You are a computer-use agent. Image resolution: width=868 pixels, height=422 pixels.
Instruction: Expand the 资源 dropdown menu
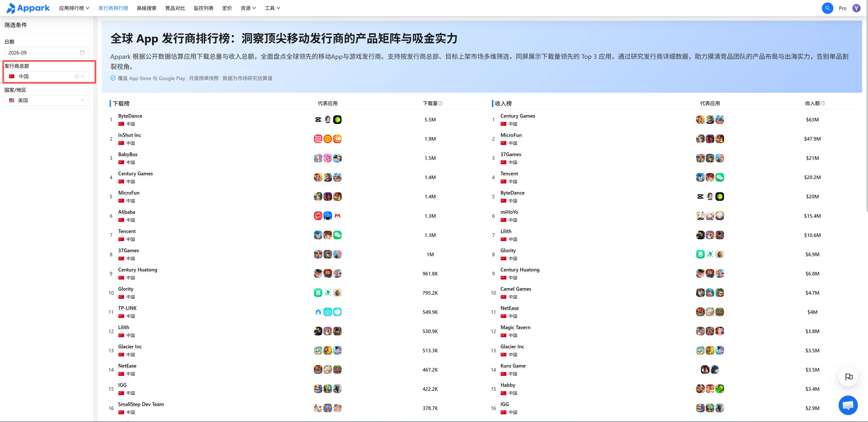pyautogui.click(x=248, y=8)
